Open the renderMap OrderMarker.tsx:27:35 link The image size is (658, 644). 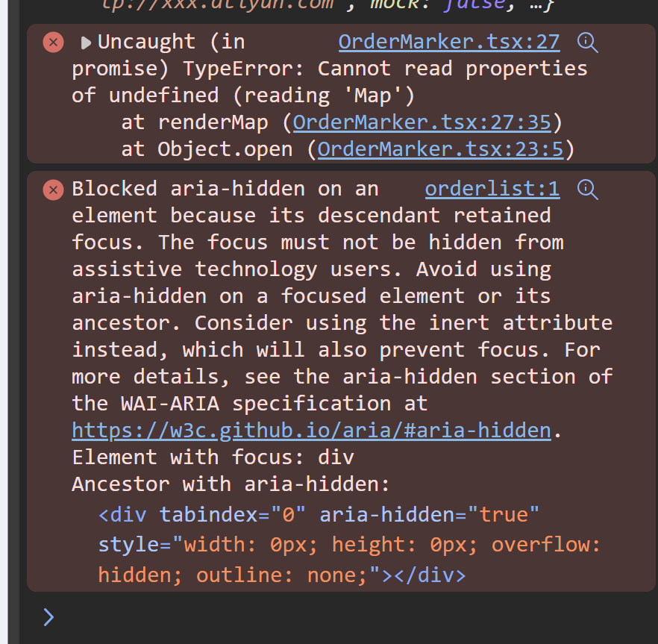422,122
